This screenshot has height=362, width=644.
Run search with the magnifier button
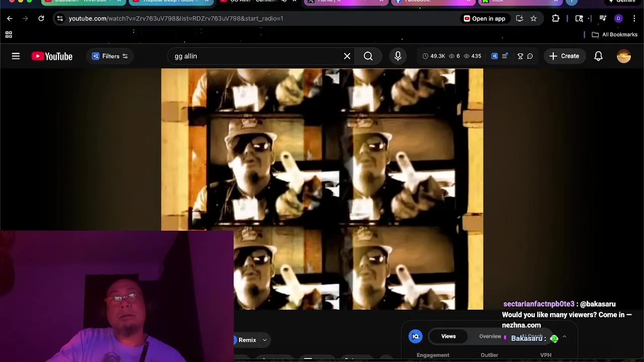click(x=368, y=56)
